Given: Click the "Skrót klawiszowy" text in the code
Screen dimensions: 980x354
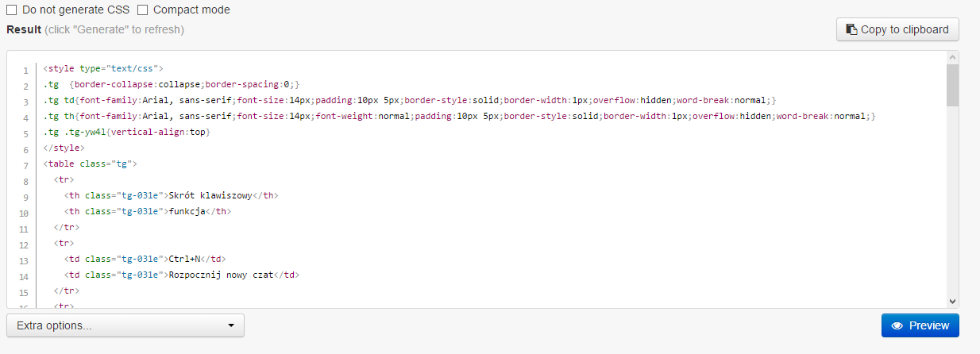Looking at the screenshot, I should tap(205, 196).
